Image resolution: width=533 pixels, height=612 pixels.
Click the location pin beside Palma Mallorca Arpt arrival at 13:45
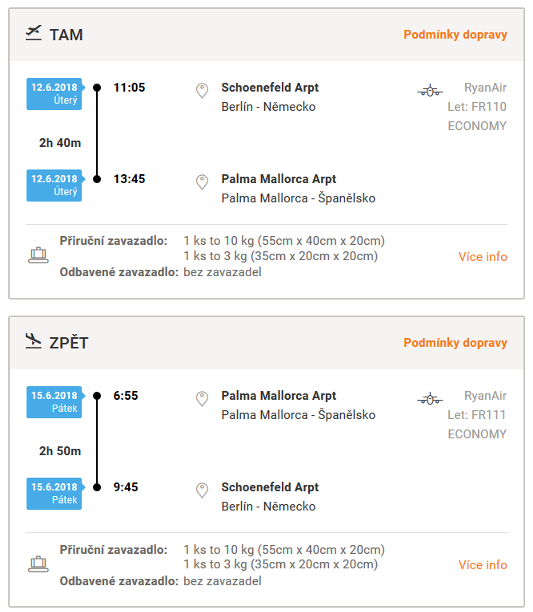coord(202,182)
